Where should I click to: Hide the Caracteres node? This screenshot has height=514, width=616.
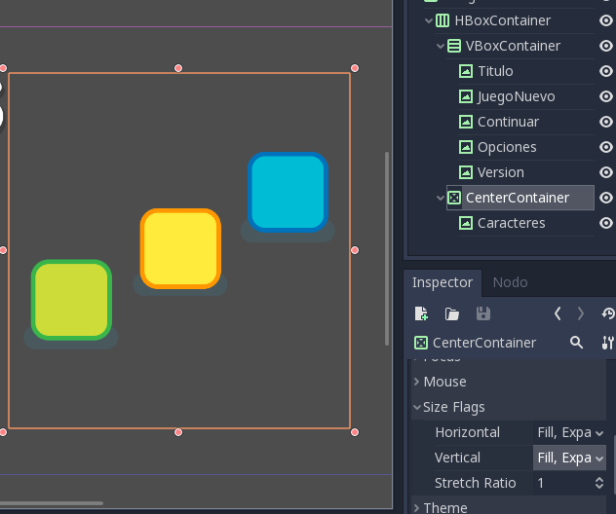(606, 223)
